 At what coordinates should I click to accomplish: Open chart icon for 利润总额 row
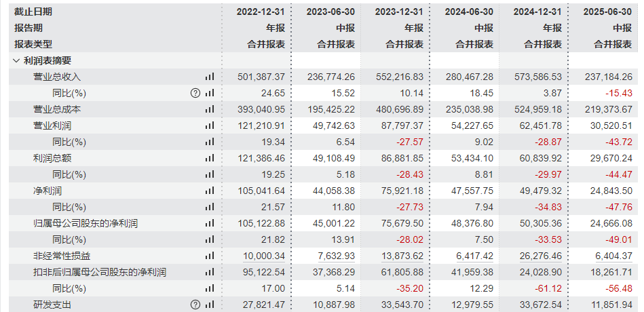click(209, 158)
